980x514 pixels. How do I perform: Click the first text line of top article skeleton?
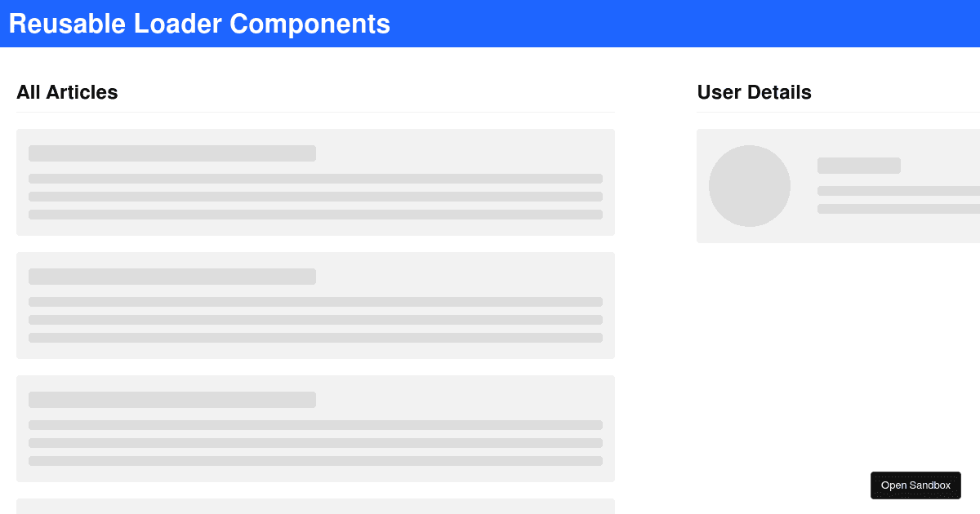click(x=315, y=178)
